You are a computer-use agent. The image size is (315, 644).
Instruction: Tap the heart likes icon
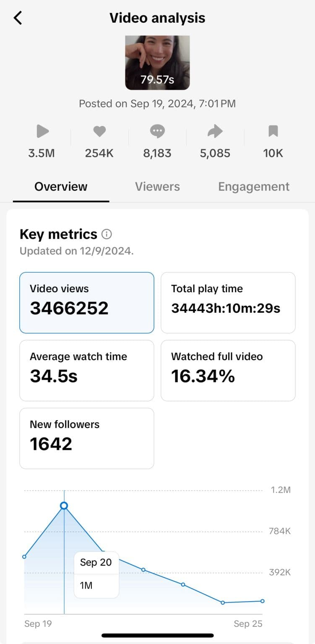(x=99, y=132)
